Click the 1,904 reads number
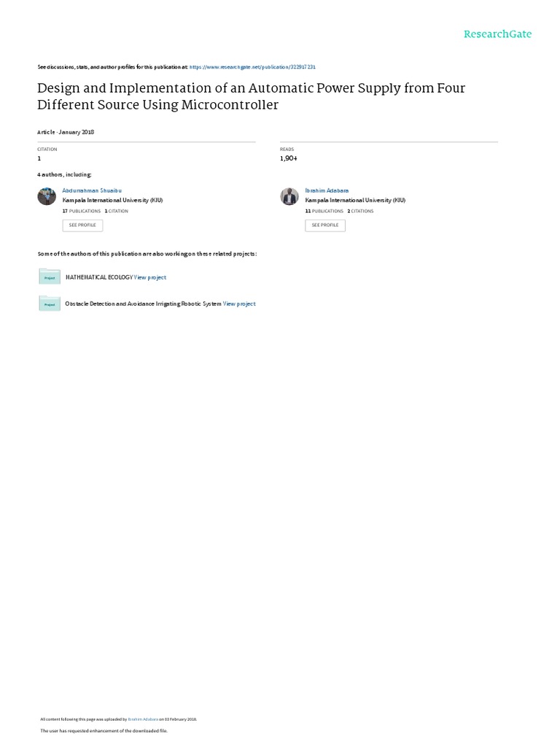The height and width of the screenshot is (747, 560). click(x=289, y=158)
